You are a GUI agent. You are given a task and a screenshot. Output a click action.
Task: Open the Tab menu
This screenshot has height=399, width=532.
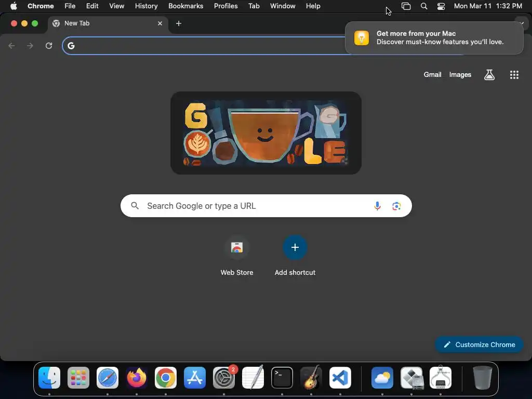(254, 6)
